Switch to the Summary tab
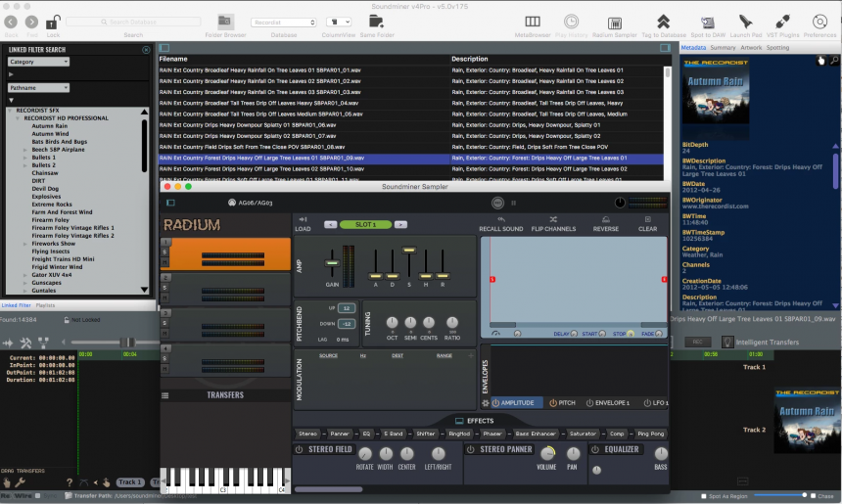The image size is (842, 504). [723, 48]
